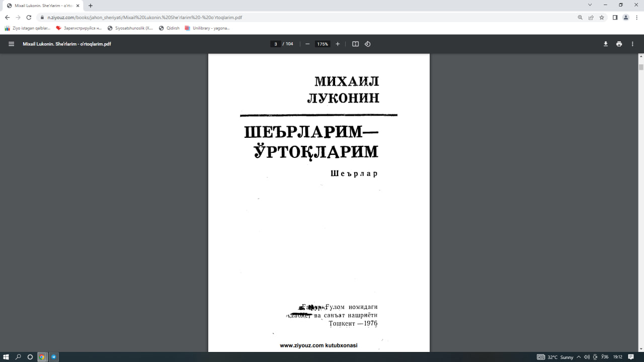Open the Qidirsh bookmark
The image size is (644, 362).
(x=170, y=28)
